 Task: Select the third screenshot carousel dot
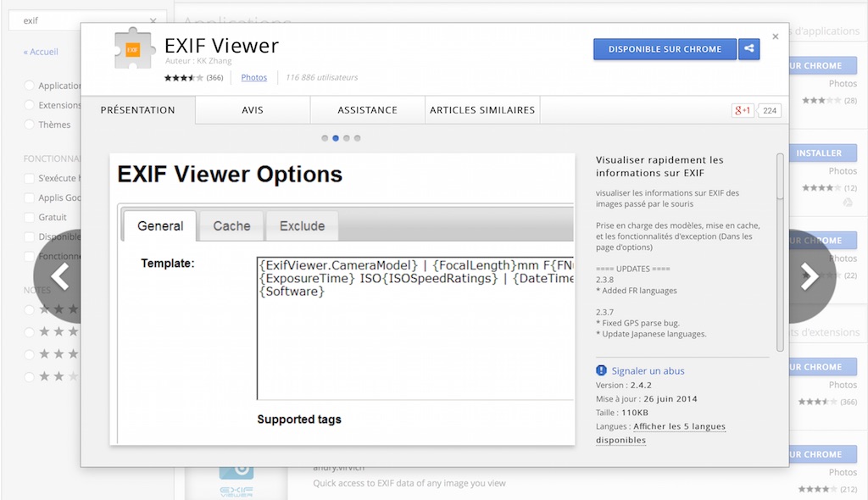[x=347, y=138]
